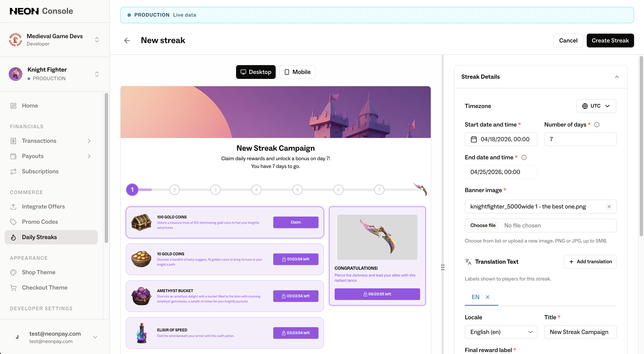644x354 pixels.
Task: Click the Create Streak button
Action: point(610,41)
